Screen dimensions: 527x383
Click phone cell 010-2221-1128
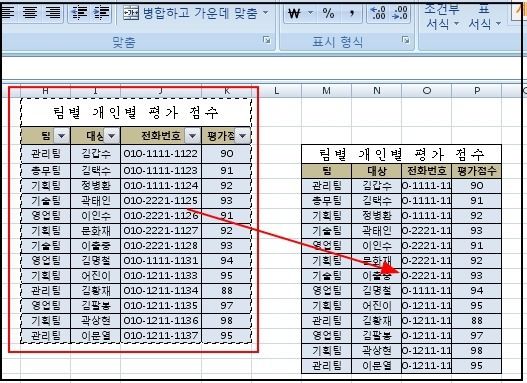pyautogui.click(x=161, y=246)
